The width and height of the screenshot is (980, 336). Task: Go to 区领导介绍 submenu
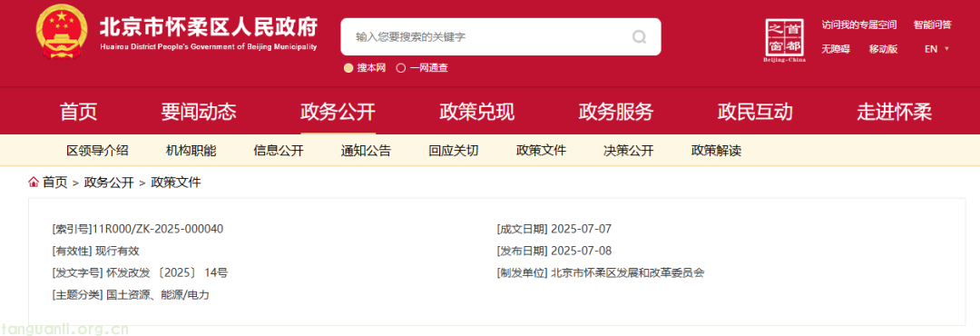[x=97, y=150]
